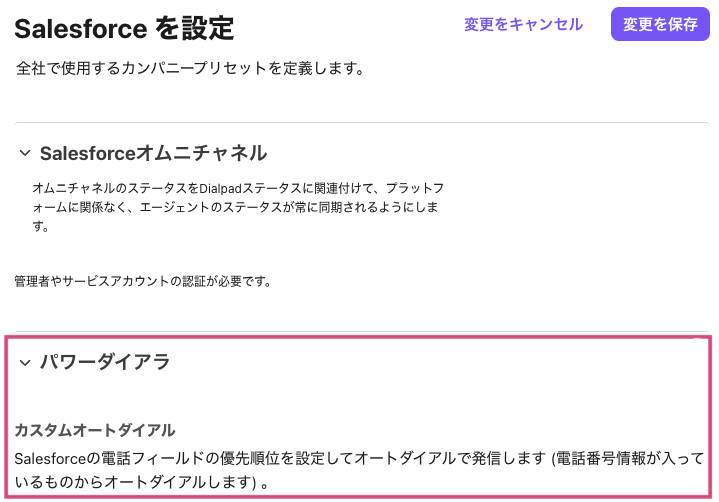Click the Salesforce を設定 page title
The width and height of the screenshot is (719, 502).
[x=124, y=28]
